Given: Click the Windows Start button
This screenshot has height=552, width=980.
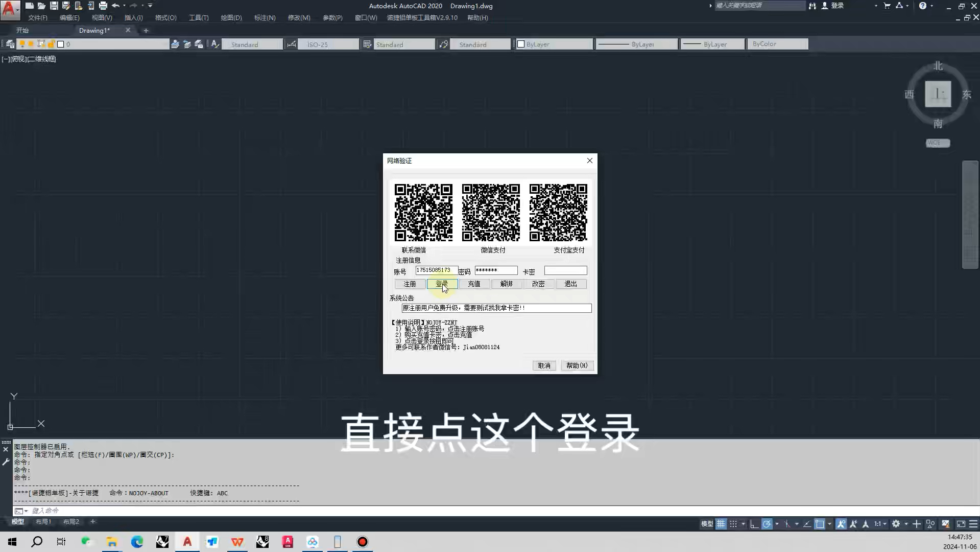Looking at the screenshot, I should (x=12, y=542).
